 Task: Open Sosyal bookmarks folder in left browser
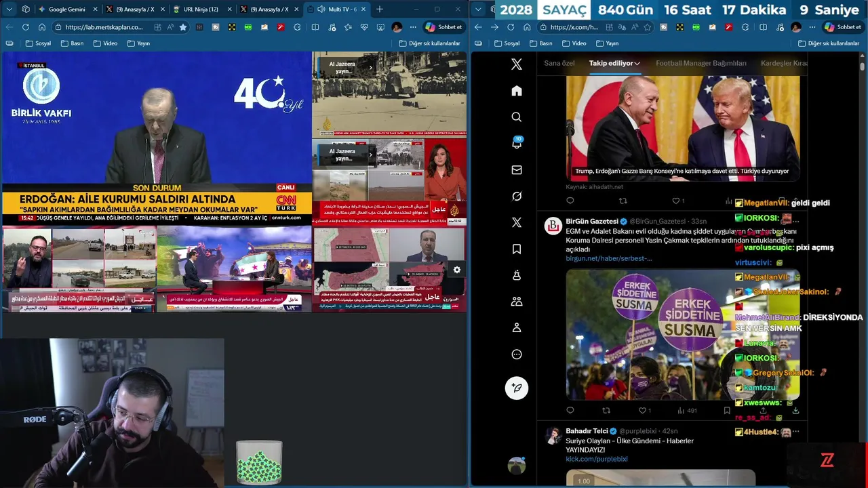38,43
